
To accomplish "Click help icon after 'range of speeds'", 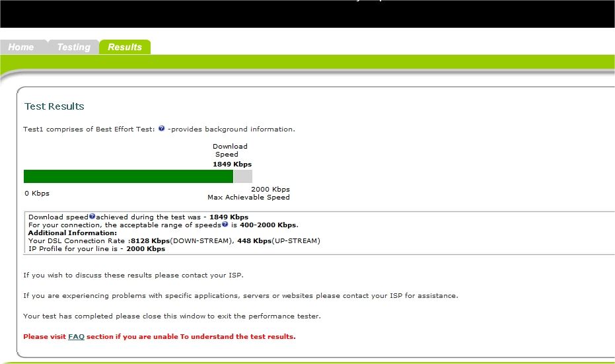I will tap(225, 224).
